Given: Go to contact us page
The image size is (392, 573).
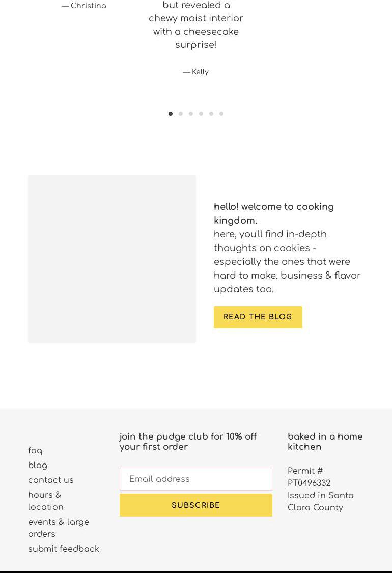Looking at the screenshot, I should (51, 480).
